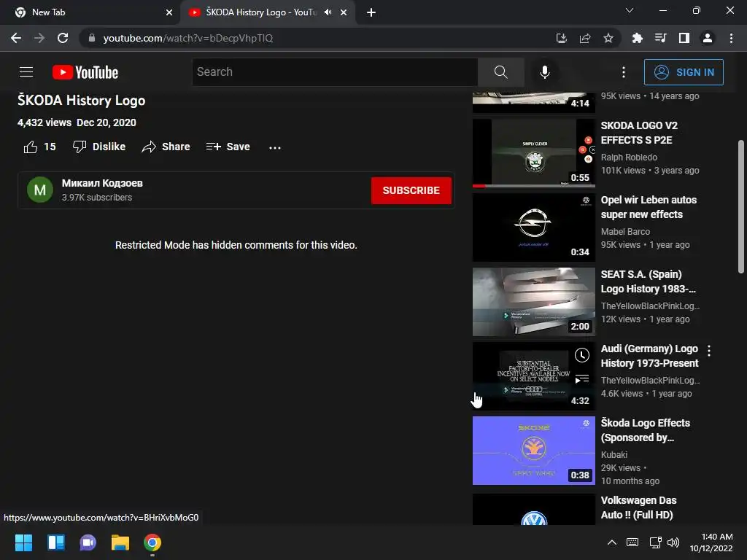
Task: Open Windows Start menu
Action: pyautogui.click(x=23, y=542)
